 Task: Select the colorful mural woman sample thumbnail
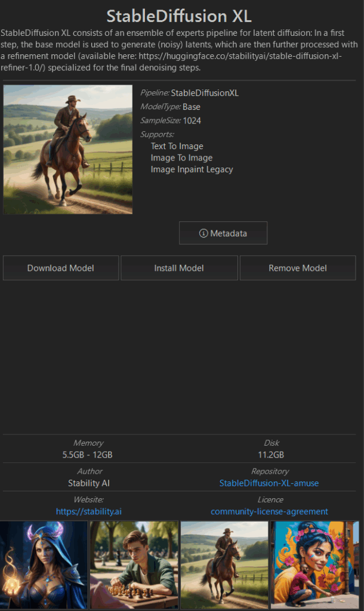315,565
